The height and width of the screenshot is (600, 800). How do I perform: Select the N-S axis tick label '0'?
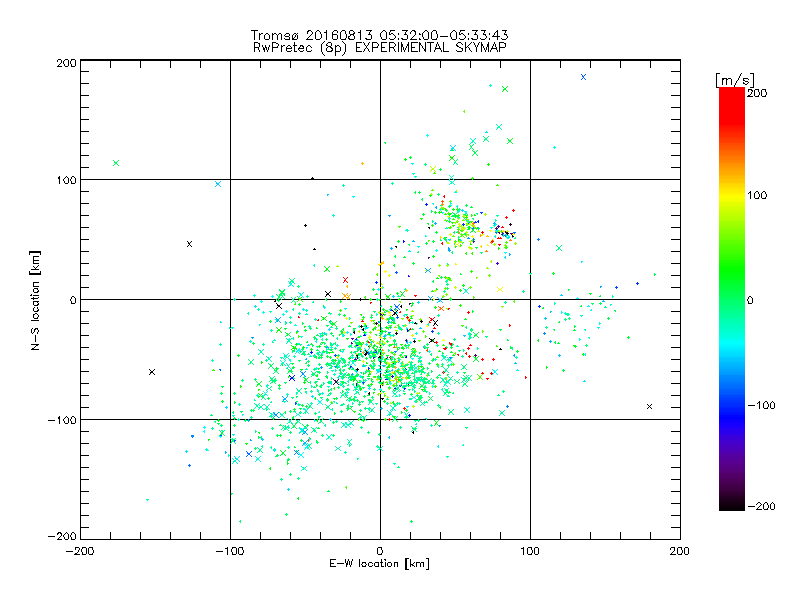point(73,300)
